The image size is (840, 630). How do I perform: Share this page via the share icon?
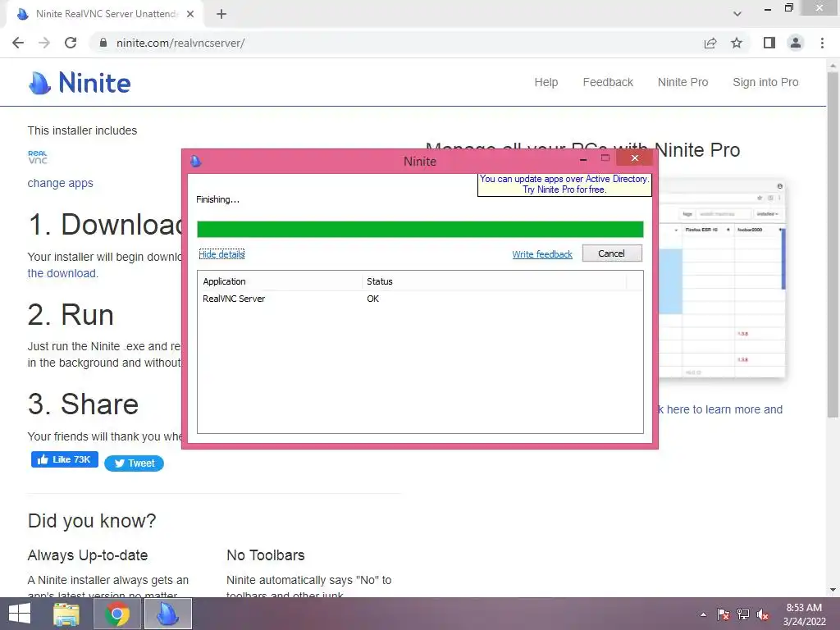click(710, 43)
